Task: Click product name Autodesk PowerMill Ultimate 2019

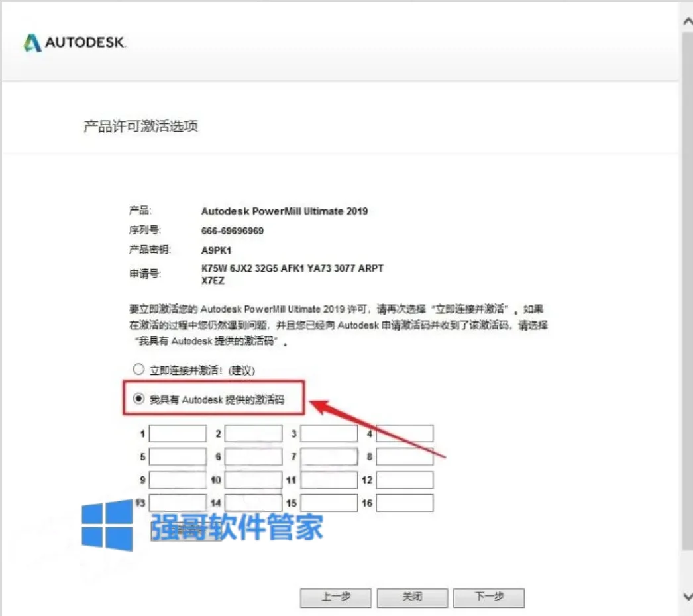Action: click(x=285, y=211)
